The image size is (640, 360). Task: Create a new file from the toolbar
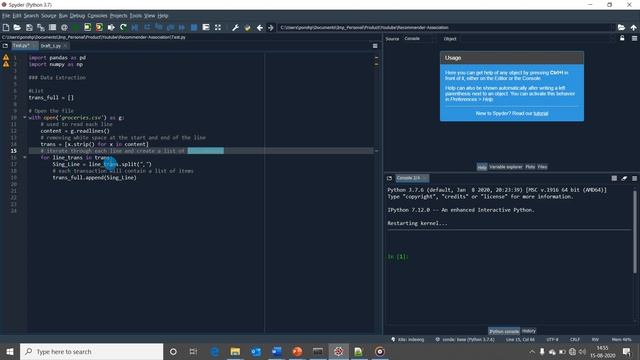[6, 27]
